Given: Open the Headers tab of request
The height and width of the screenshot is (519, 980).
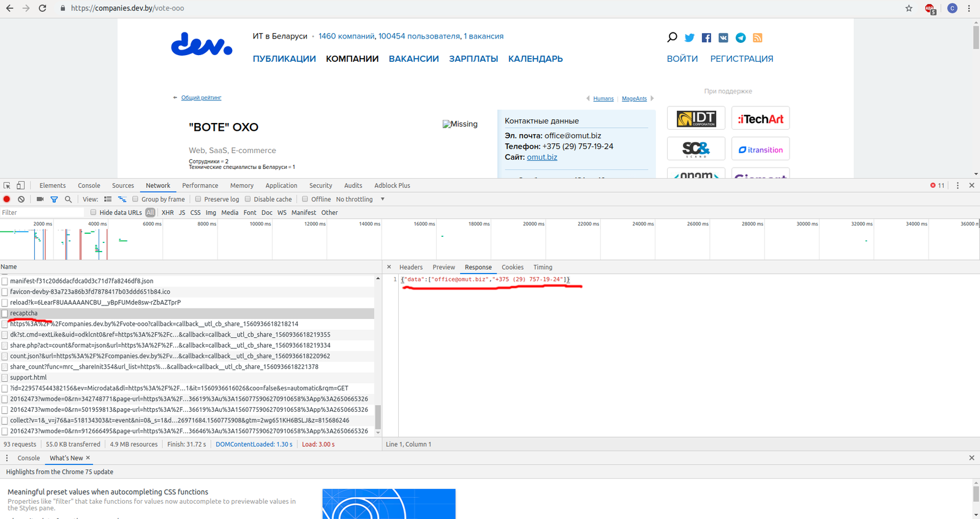Looking at the screenshot, I should click(x=411, y=267).
